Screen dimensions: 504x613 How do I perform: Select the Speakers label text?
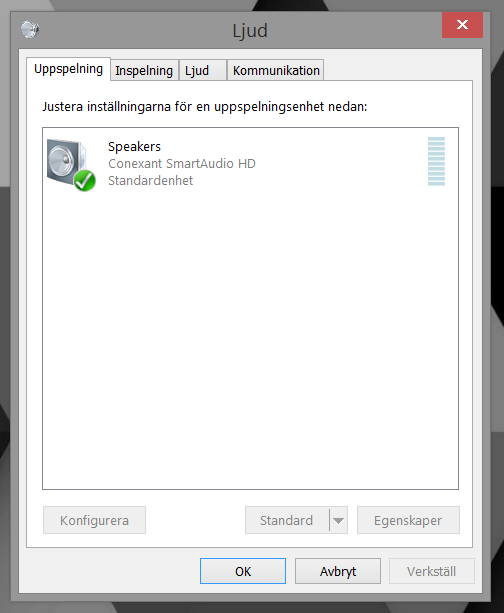[134, 147]
